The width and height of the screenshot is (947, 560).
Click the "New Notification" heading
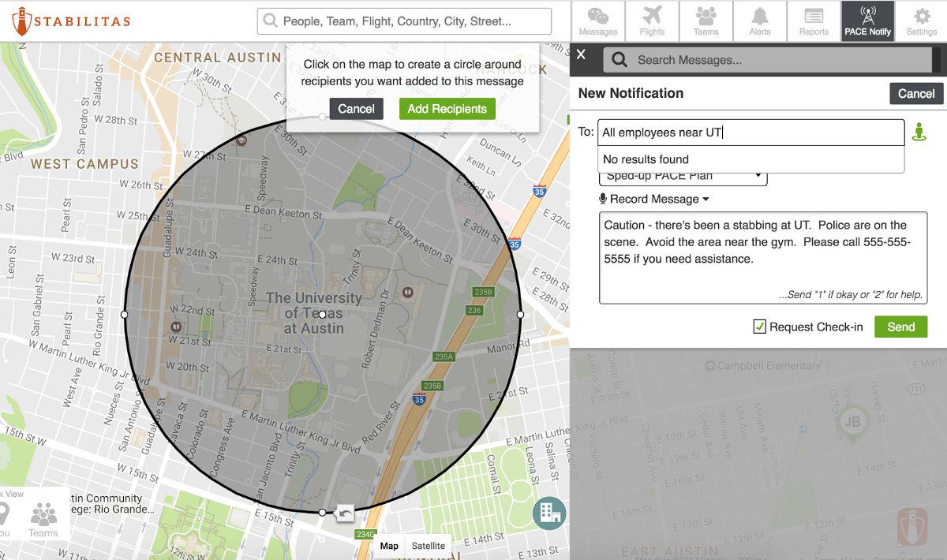[631, 93]
